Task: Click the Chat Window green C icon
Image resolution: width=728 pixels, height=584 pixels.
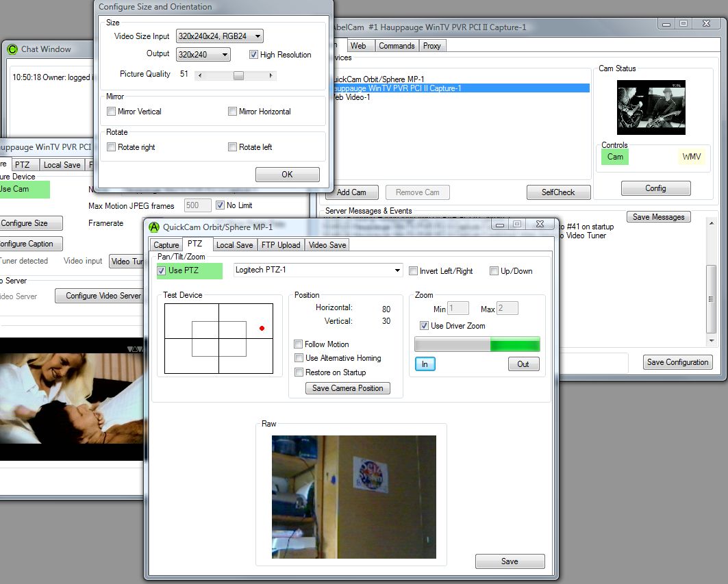Action: click(12, 49)
